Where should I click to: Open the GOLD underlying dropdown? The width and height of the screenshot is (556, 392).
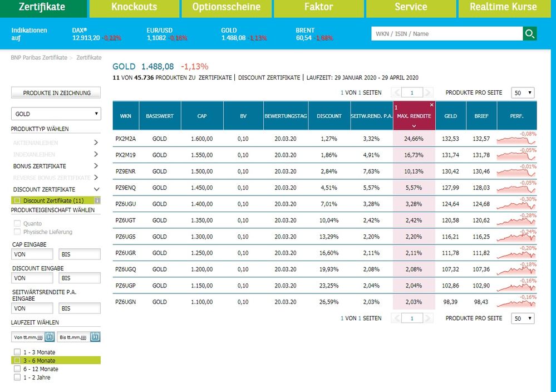pos(56,114)
